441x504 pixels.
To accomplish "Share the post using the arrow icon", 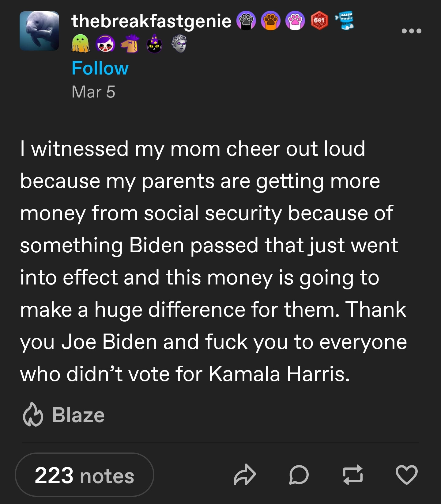I will [244, 475].
